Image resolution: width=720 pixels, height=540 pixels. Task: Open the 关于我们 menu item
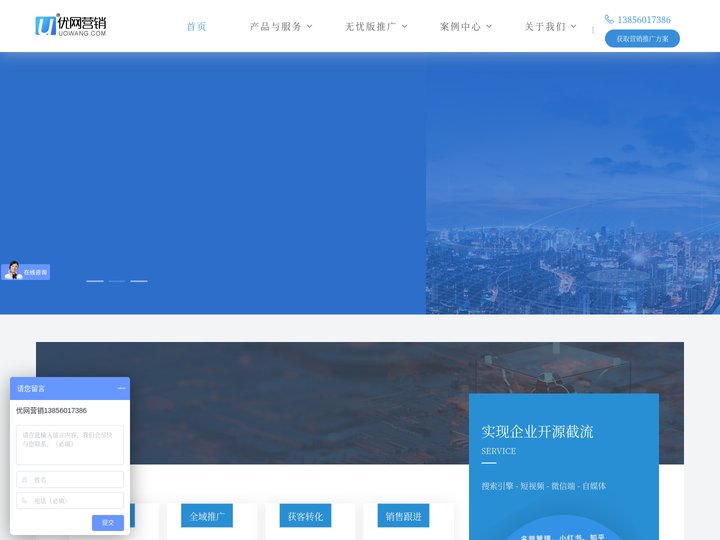545,27
